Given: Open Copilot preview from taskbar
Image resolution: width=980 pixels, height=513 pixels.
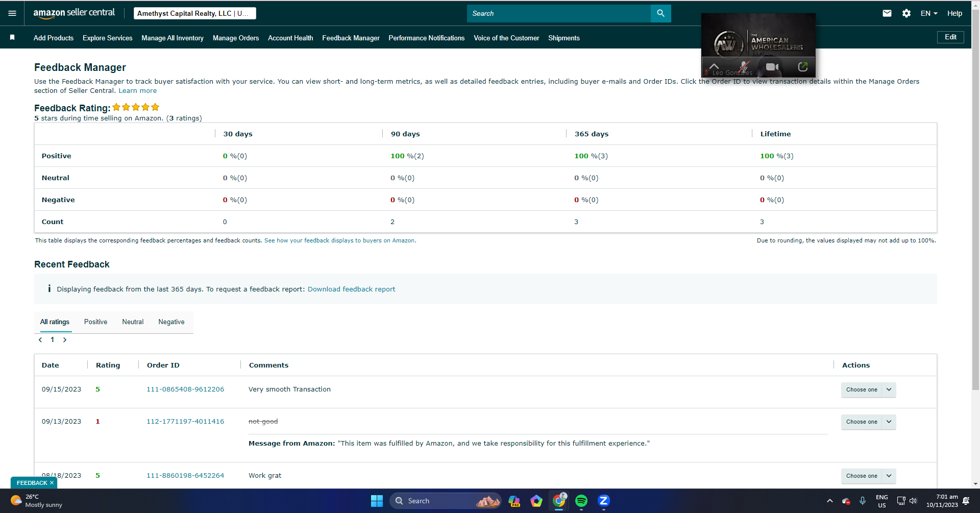Looking at the screenshot, I should point(514,501).
